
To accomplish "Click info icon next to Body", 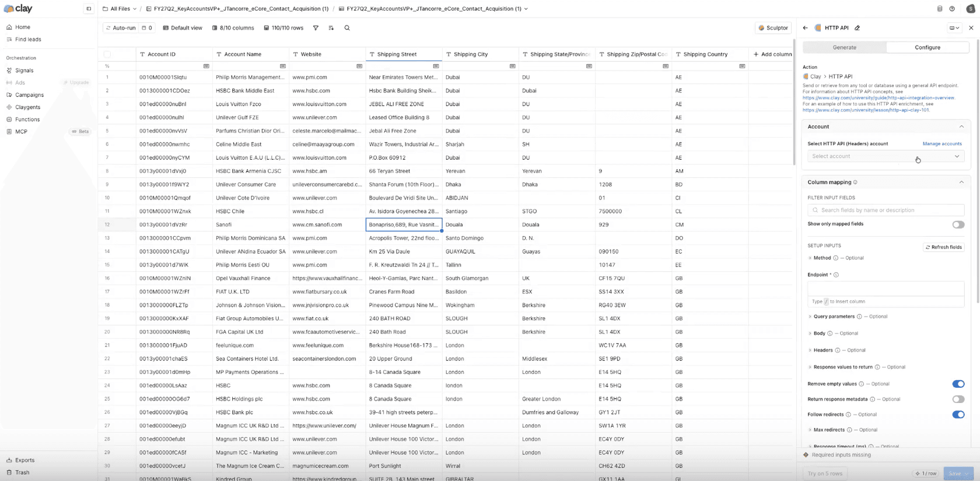I will [830, 333].
